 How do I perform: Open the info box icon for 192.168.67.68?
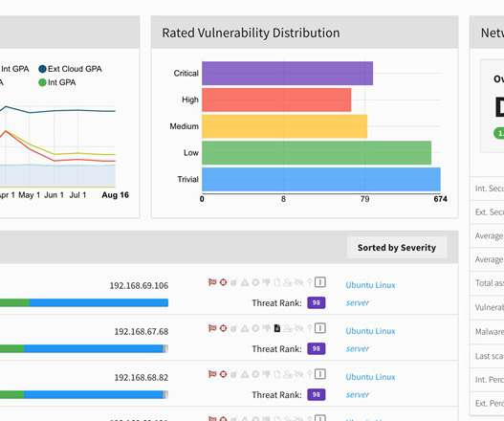point(319,328)
